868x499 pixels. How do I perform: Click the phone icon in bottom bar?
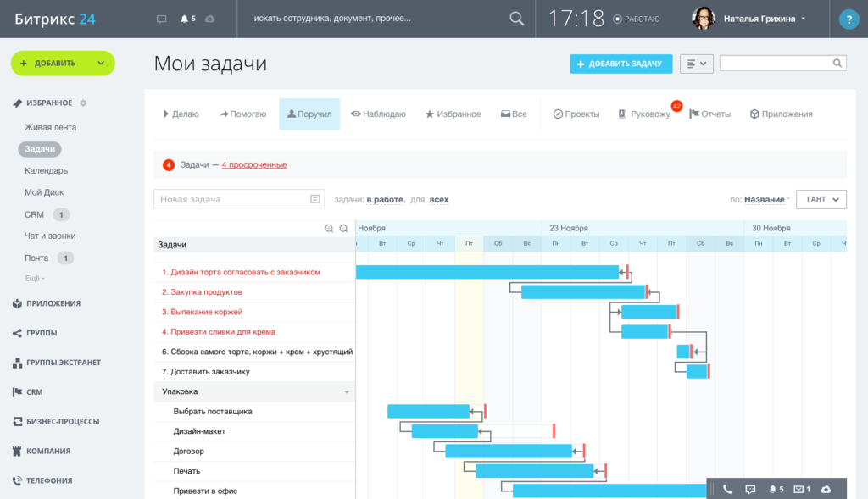(x=727, y=489)
